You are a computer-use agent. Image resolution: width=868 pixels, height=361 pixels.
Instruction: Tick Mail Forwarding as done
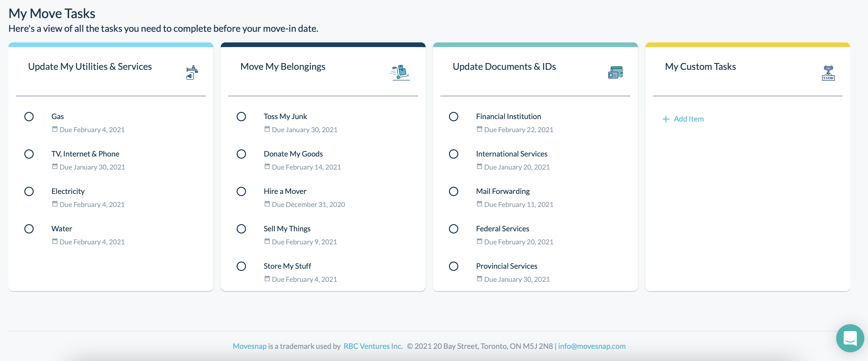454,191
